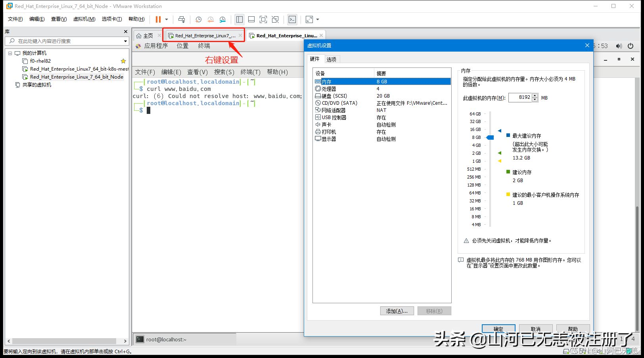644x358 pixels.
Task: Click the guest power icon
Action: tap(631, 46)
